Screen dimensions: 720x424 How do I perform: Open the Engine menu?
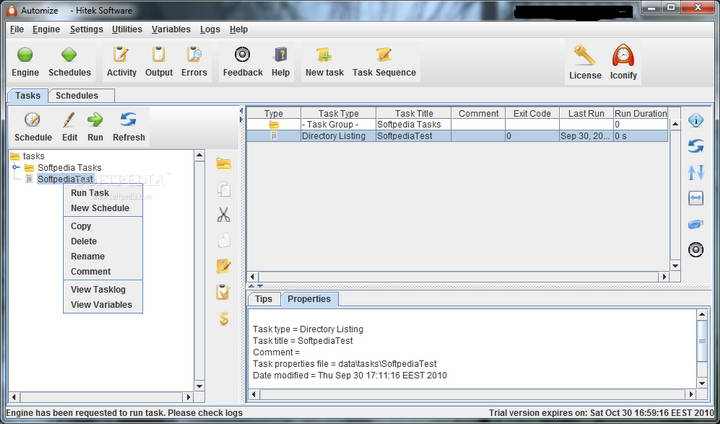[46, 29]
